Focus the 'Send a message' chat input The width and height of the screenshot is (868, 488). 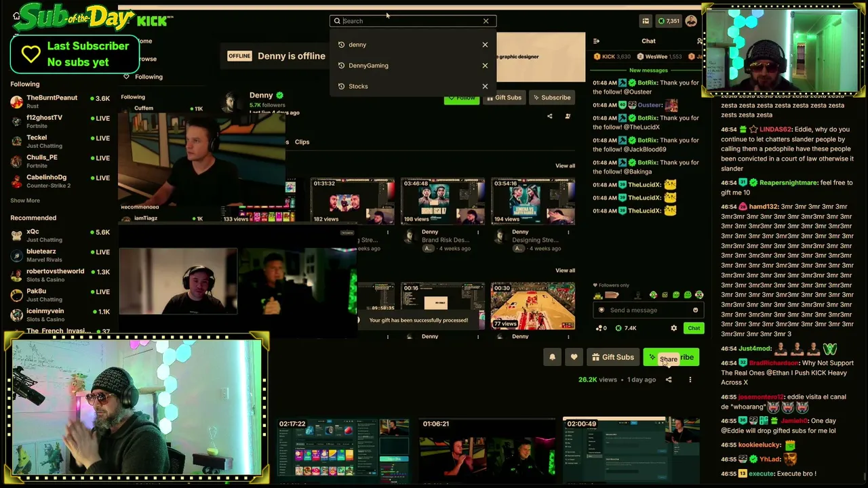(648, 310)
